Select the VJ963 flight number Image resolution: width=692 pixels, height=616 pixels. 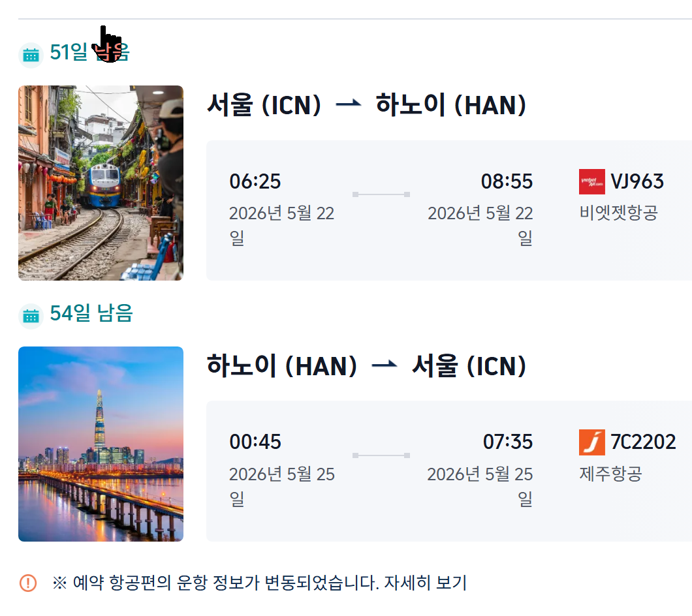[x=637, y=181]
